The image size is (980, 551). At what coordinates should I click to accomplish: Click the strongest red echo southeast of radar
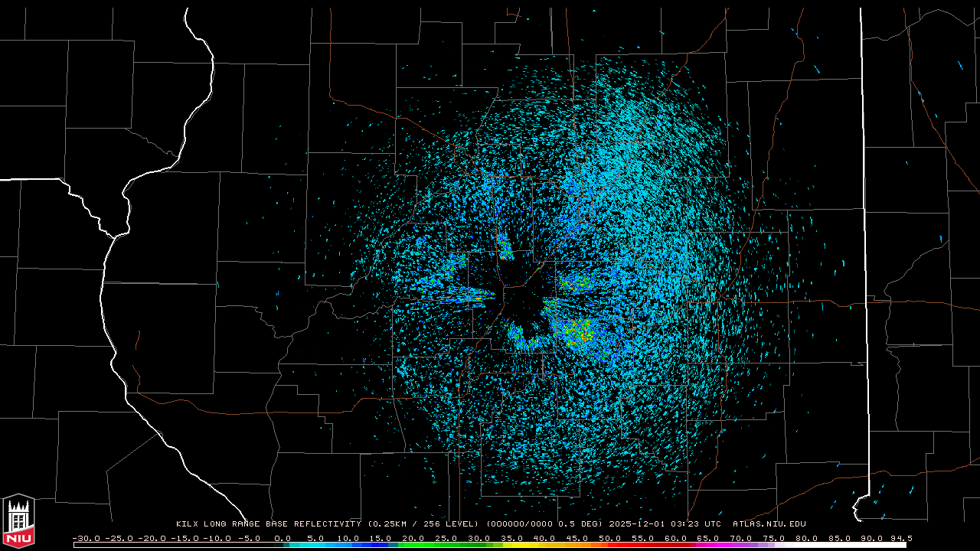click(583, 336)
